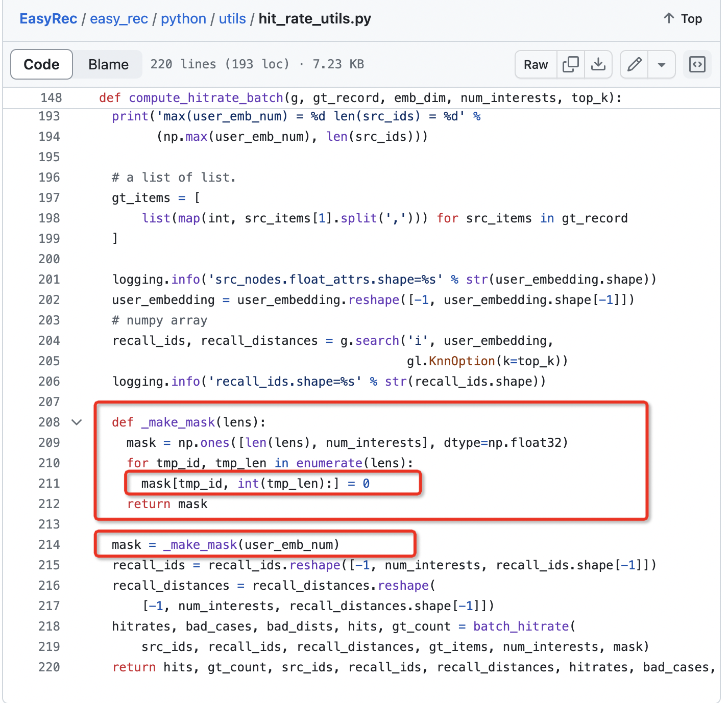This screenshot has width=728, height=703.
Task: Open more edit options dropdown arrow
Action: (662, 64)
